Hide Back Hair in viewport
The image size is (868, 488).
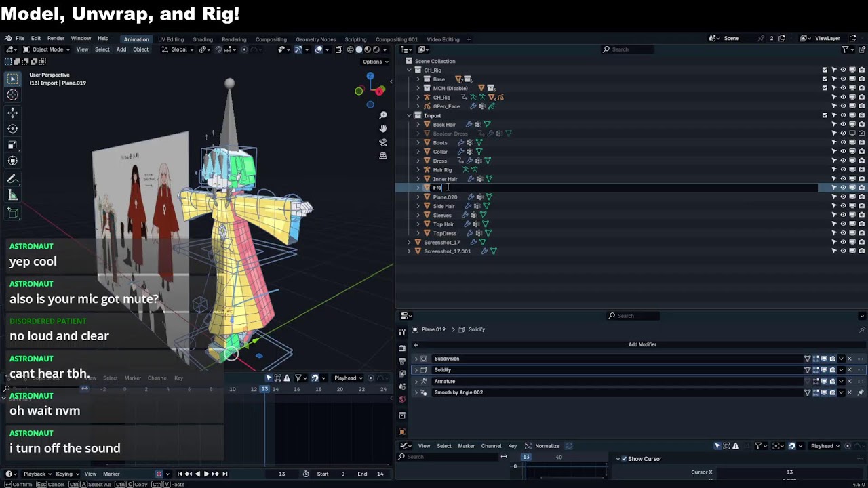[x=843, y=124]
